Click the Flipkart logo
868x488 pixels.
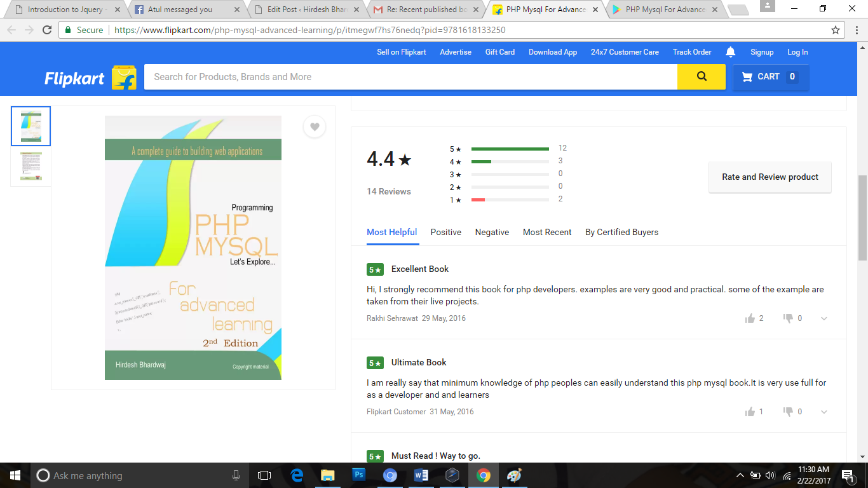pyautogui.click(x=90, y=78)
